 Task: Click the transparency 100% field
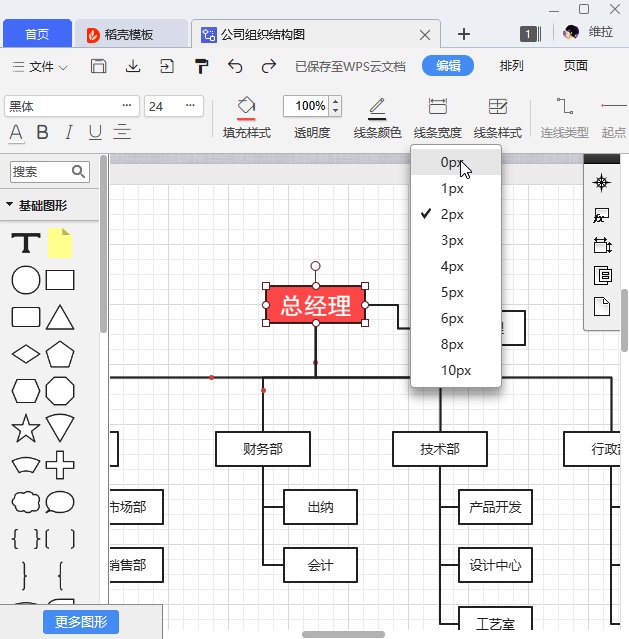tap(307, 106)
